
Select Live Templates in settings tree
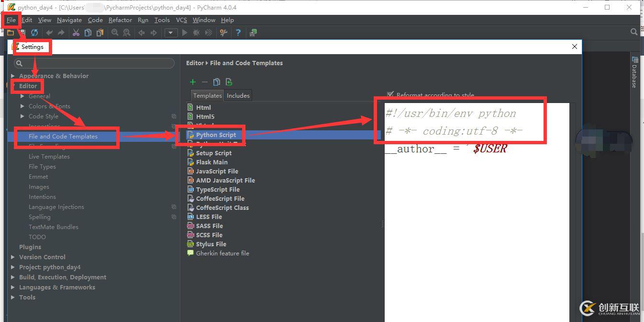point(49,156)
